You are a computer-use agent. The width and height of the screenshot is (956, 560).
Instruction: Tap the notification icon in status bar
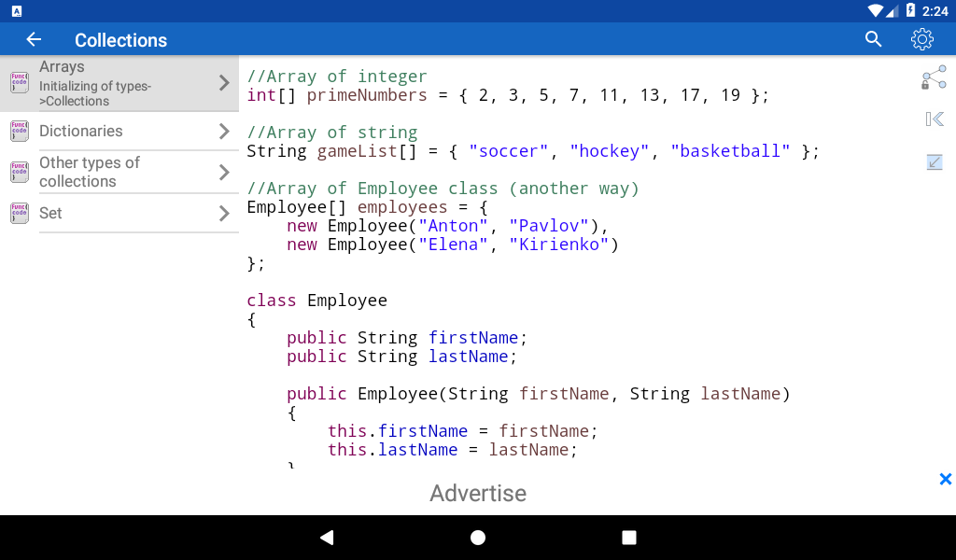point(17,11)
